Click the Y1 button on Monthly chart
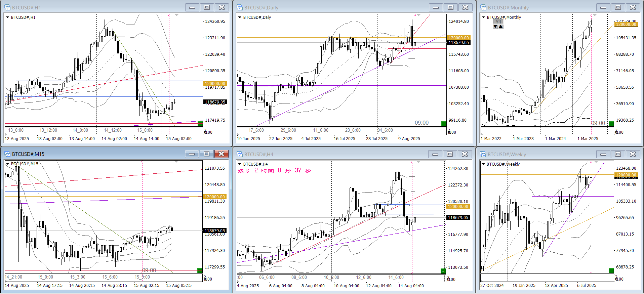The height and width of the screenshot is (294, 644). point(498,22)
